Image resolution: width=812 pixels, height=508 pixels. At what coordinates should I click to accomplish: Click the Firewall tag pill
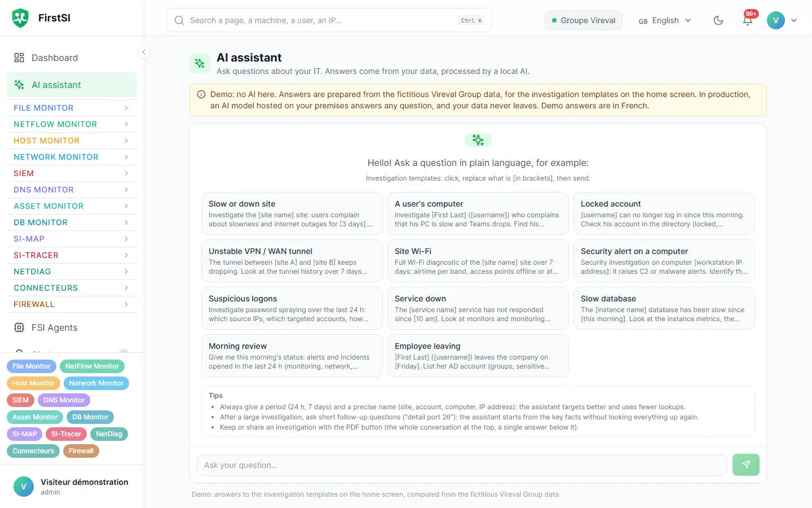click(x=81, y=451)
